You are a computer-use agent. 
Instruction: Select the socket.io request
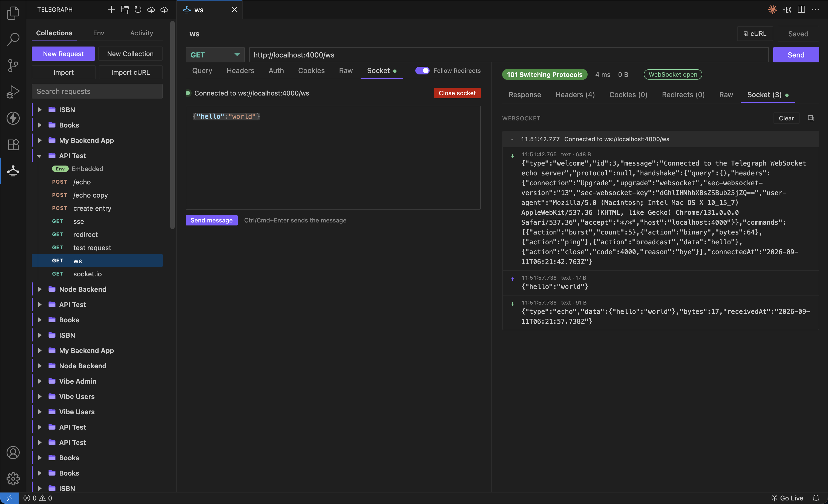(x=97, y=274)
